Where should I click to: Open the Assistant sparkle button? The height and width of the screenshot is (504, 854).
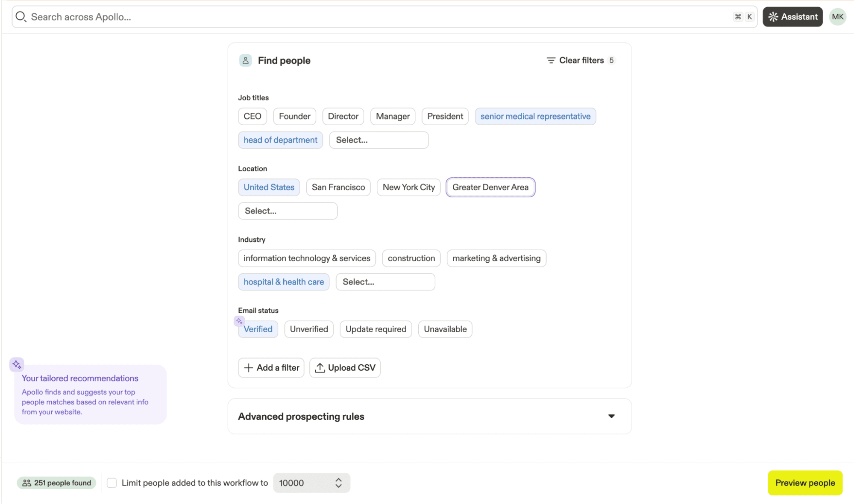792,17
